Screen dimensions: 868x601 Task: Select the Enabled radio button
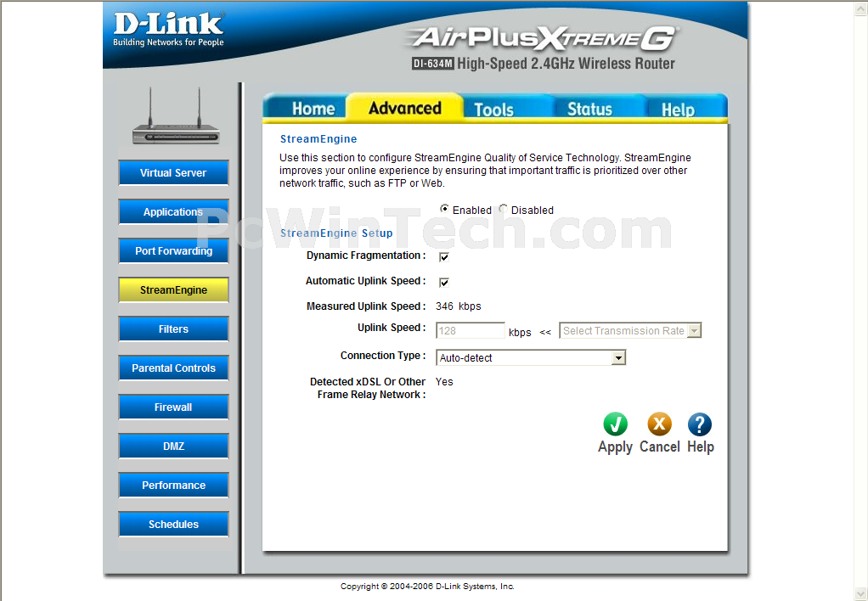coord(444,209)
